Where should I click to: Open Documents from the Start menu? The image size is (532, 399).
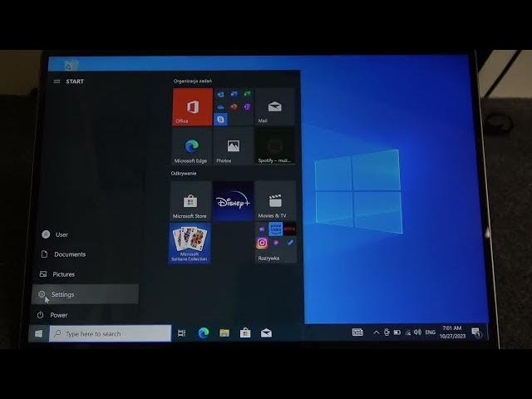click(85, 254)
